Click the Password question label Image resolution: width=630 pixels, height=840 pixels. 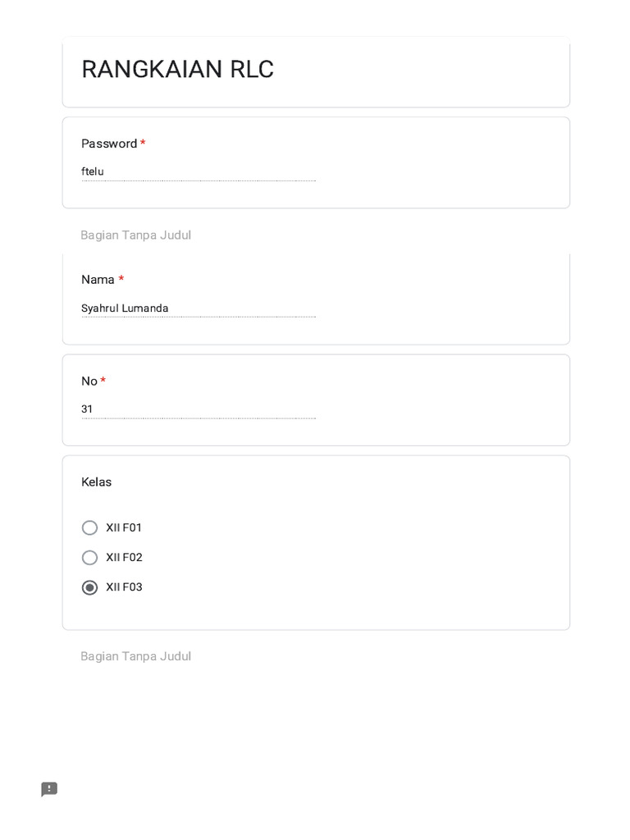[109, 144]
